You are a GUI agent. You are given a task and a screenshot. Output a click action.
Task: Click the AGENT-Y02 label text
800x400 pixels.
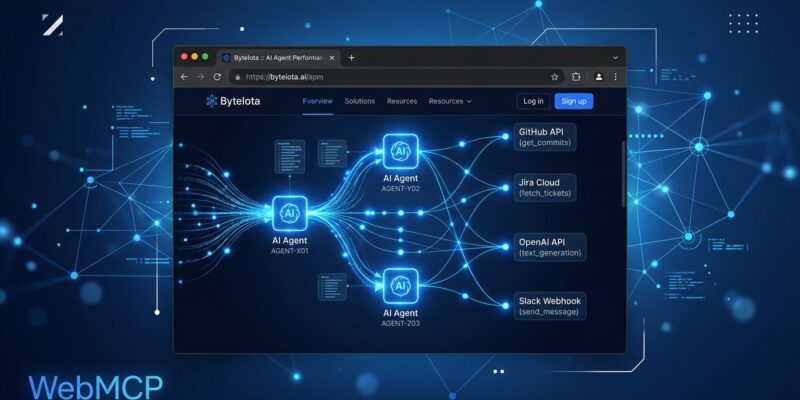(x=401, y=188)
